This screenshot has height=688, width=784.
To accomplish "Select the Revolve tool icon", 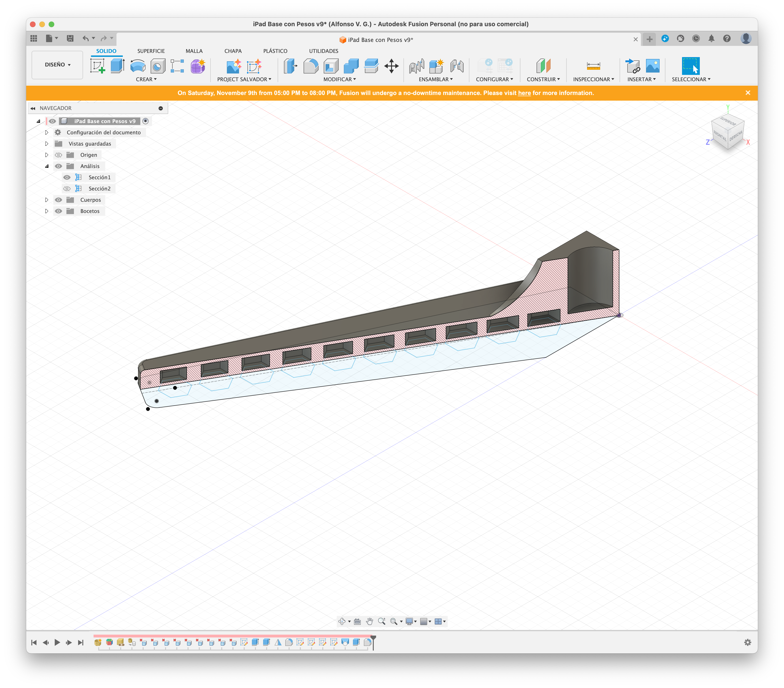I will coord(138,66).
